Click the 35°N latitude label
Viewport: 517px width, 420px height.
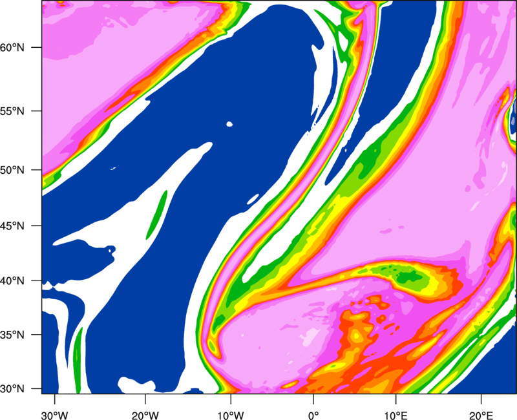[x=12, y=335]
